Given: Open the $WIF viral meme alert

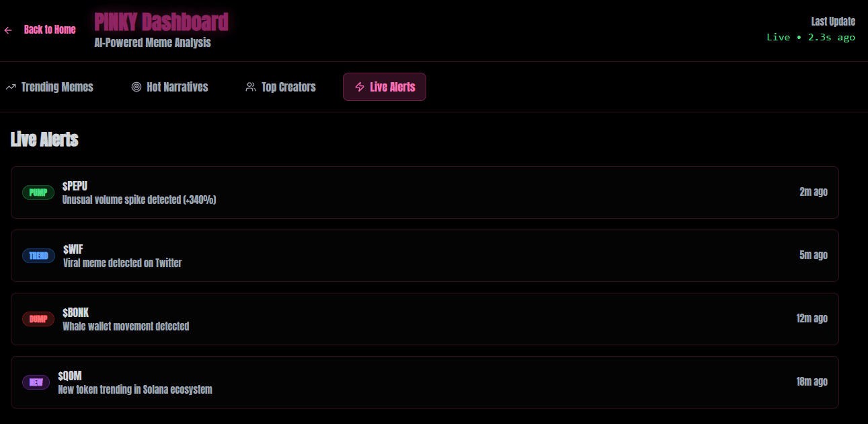Looking at the screenshot, I should tap(425, 256).
